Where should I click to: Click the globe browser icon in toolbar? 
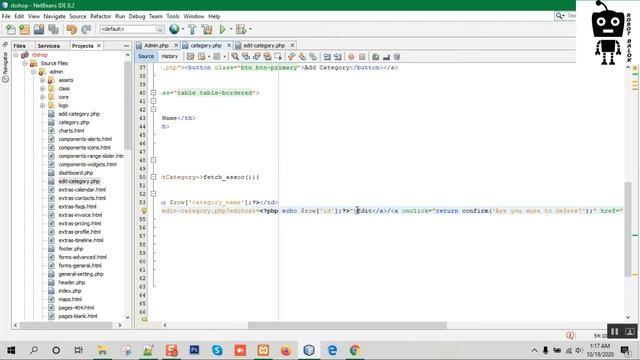(174, 29)
